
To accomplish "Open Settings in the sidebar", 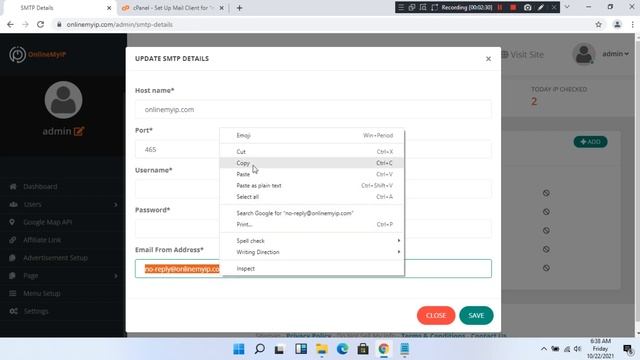I will pyautogui.click(x=36, y=311).
